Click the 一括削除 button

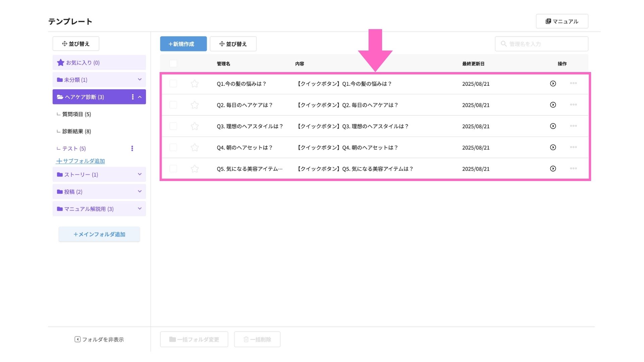tap(257, 339)
